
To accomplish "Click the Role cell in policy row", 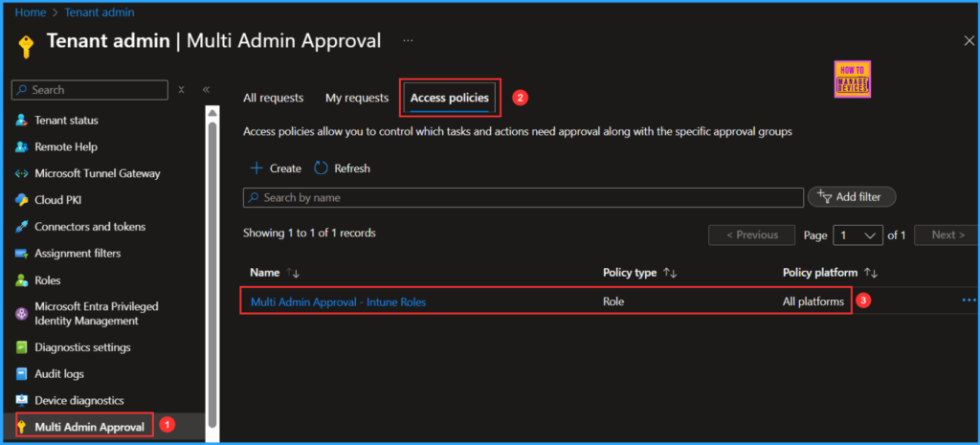I will coord(613,301).
